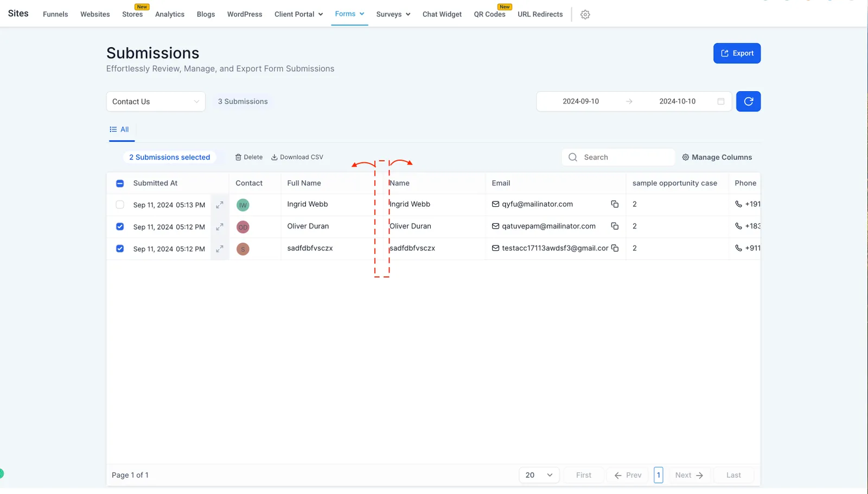Click end date 2024-10-10 field

pos(677,102)
